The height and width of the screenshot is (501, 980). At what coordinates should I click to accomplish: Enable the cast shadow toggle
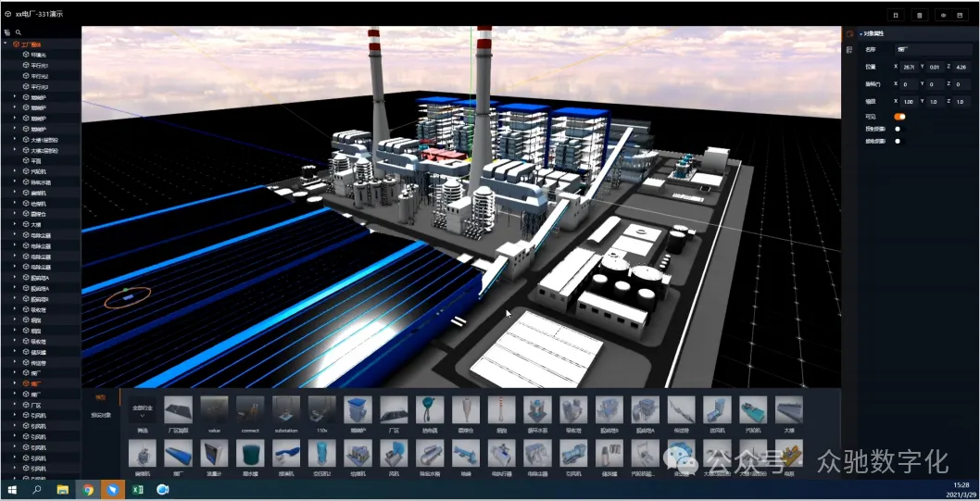[x=898, y=129]
